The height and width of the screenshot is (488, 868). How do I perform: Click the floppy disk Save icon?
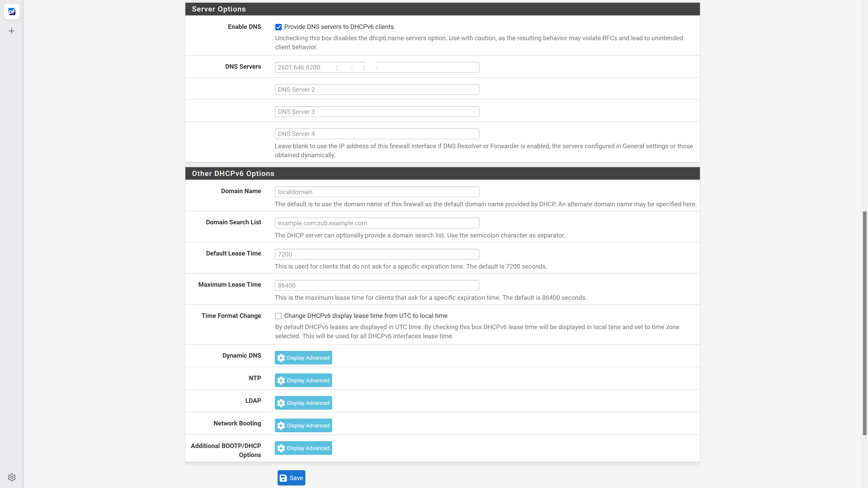coord(283,478)
